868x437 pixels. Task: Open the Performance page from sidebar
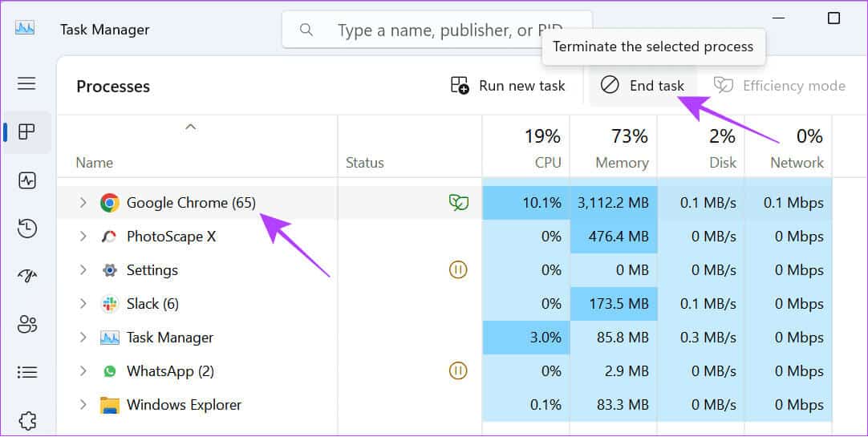pos(26,180)
